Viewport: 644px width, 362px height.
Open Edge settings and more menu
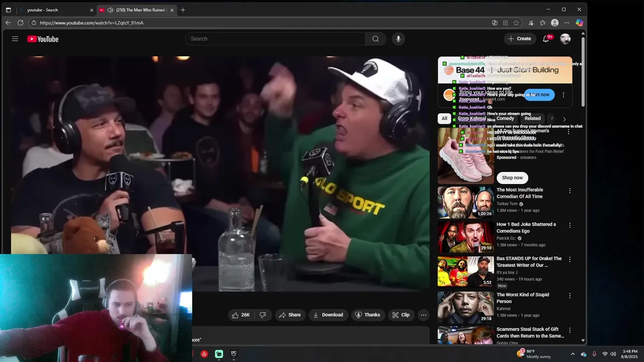567,23
